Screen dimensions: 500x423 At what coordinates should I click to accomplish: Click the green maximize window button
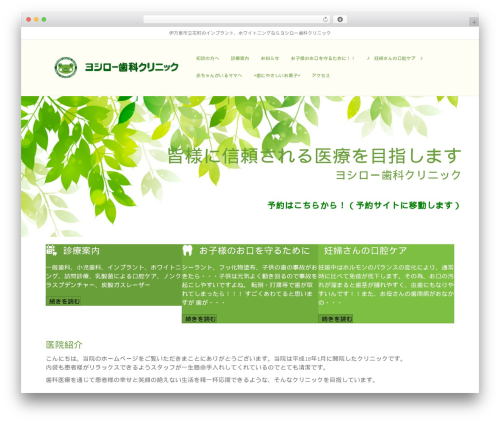coord(44,20)
